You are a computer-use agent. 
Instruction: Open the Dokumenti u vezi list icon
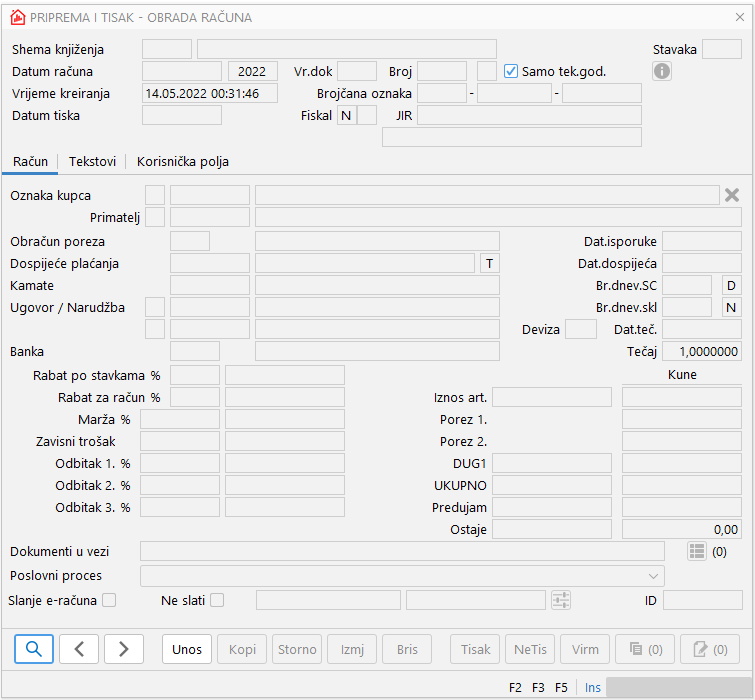click(697, 551)
